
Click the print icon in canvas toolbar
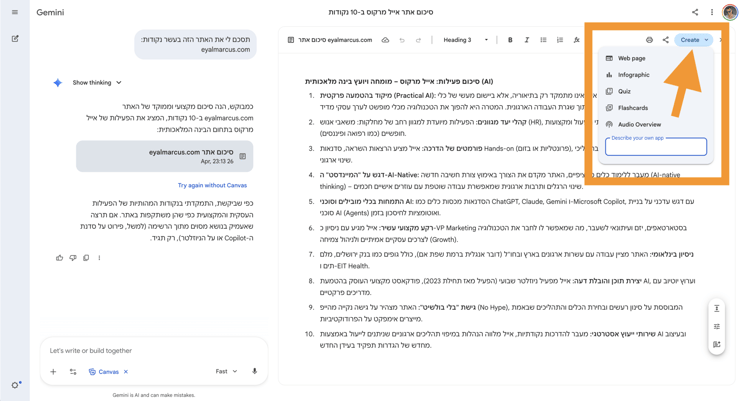[x=649, y=40]
